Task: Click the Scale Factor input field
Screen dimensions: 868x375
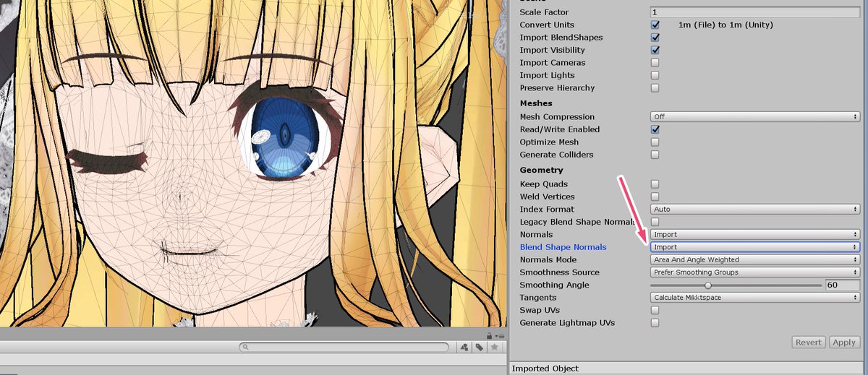Action: click(x=755, y=12)
